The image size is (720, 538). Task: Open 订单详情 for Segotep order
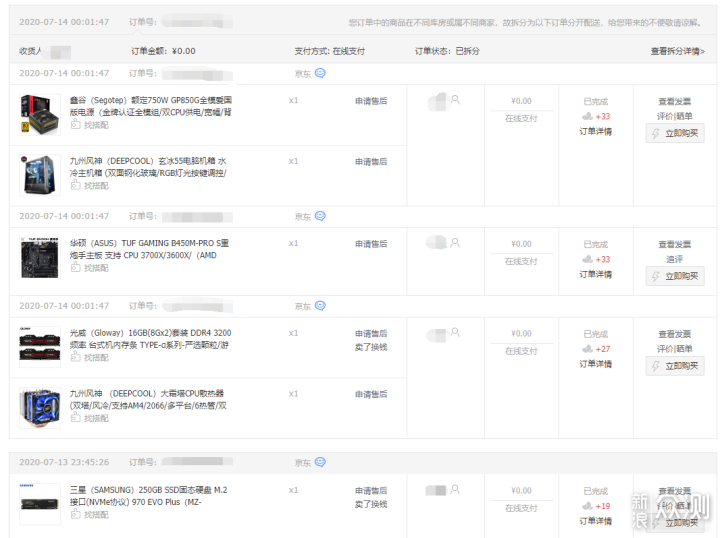596,131
